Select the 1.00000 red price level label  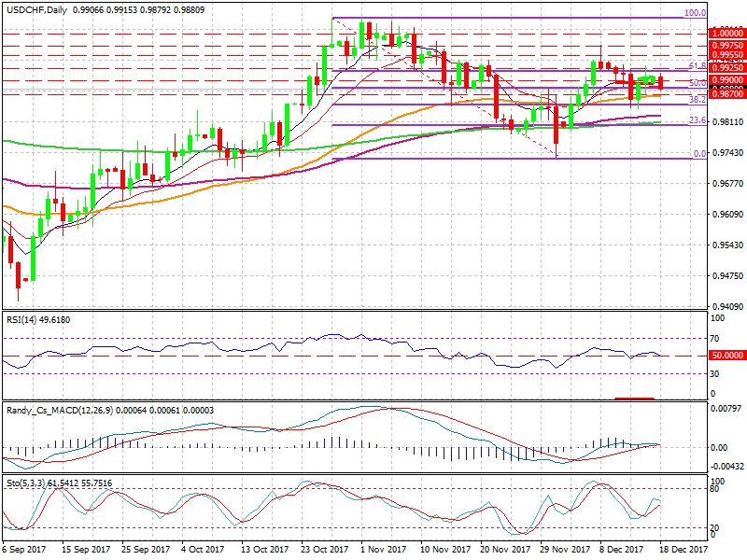click(x=727, y=34)
